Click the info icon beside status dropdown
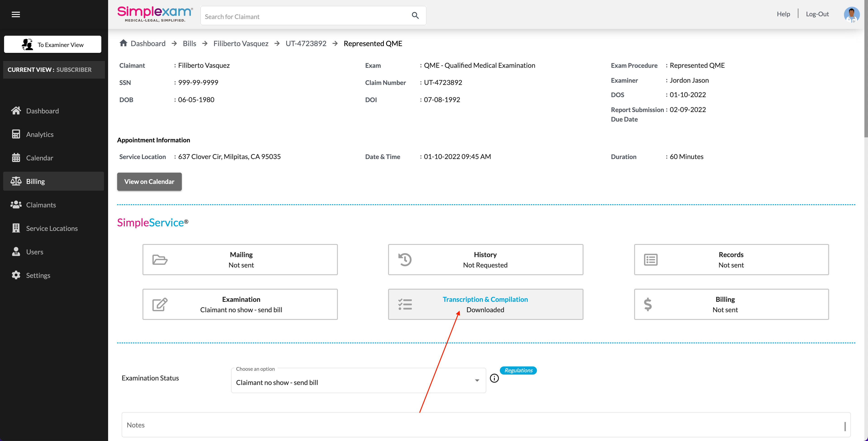 point(494,378)
